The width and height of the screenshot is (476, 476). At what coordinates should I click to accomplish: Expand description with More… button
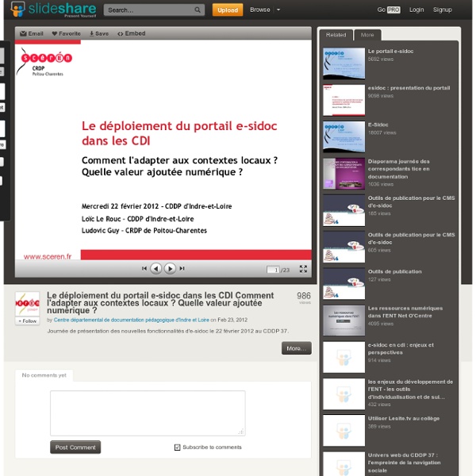(x=296, y=348)
